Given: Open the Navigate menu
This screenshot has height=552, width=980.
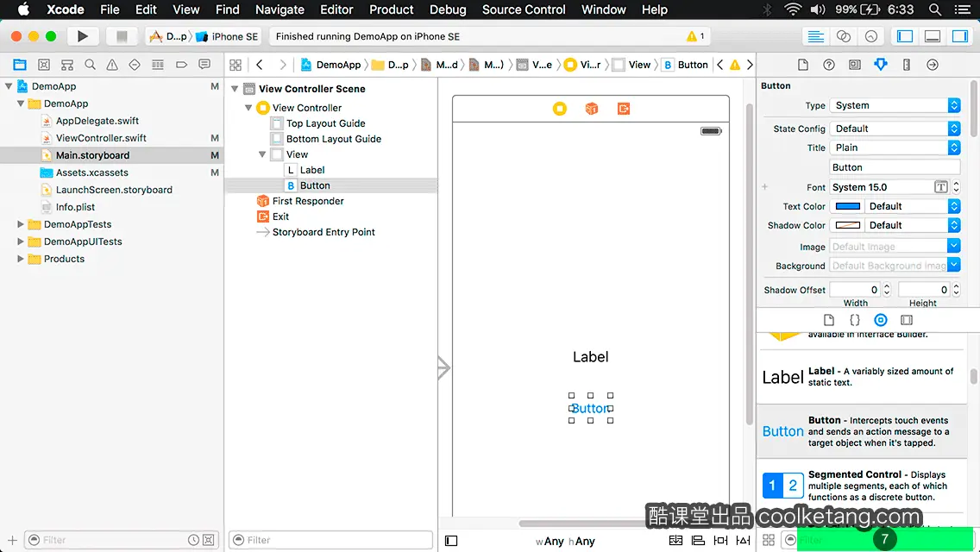Looking at the screenshot, I should pos(280,9).
